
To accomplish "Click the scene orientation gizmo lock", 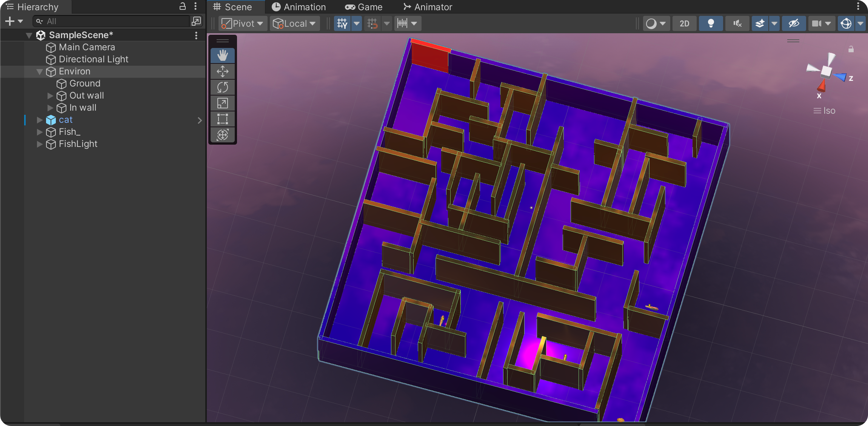I will 851,49.
